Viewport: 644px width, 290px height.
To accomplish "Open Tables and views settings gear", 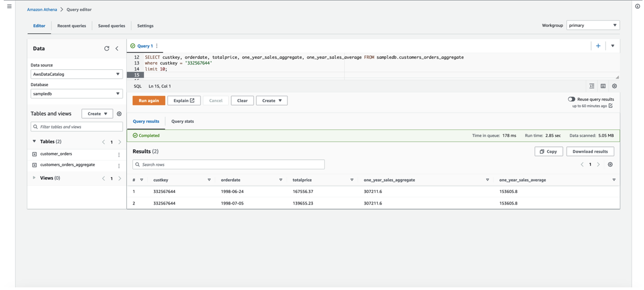I will (119, 114).
